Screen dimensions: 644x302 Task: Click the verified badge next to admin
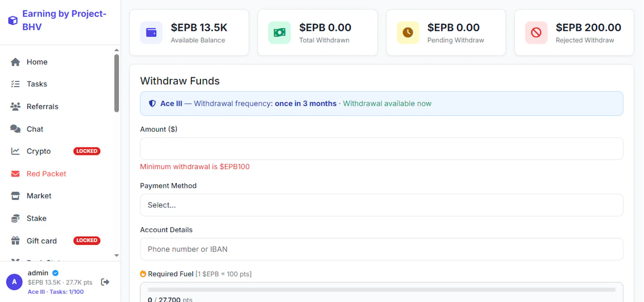56,273
